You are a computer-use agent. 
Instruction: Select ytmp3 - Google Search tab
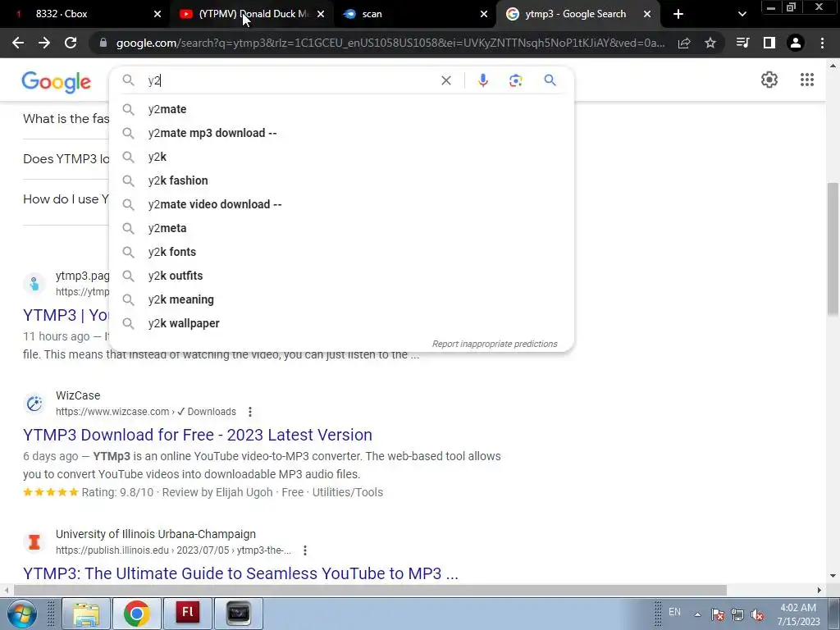578,14
